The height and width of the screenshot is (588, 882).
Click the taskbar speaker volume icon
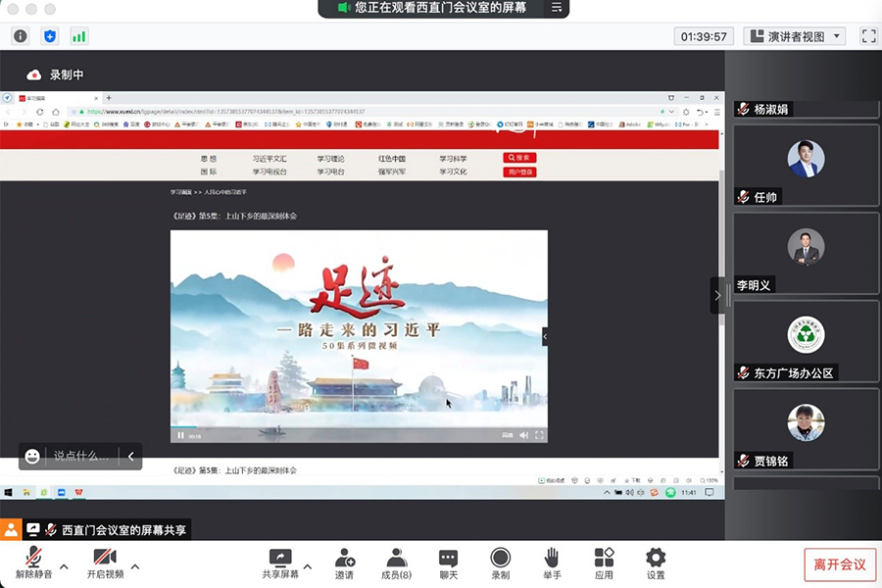(x=629, y=492)
